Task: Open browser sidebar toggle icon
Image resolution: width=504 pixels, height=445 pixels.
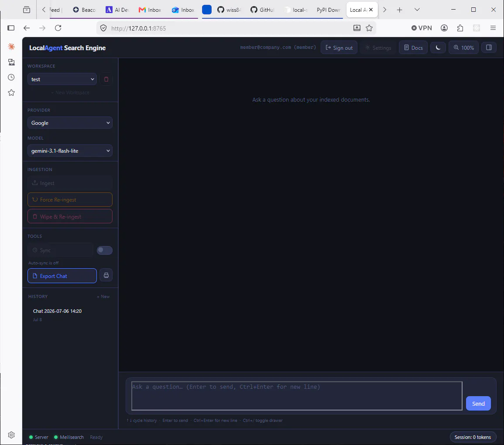Action: (11, 28)
